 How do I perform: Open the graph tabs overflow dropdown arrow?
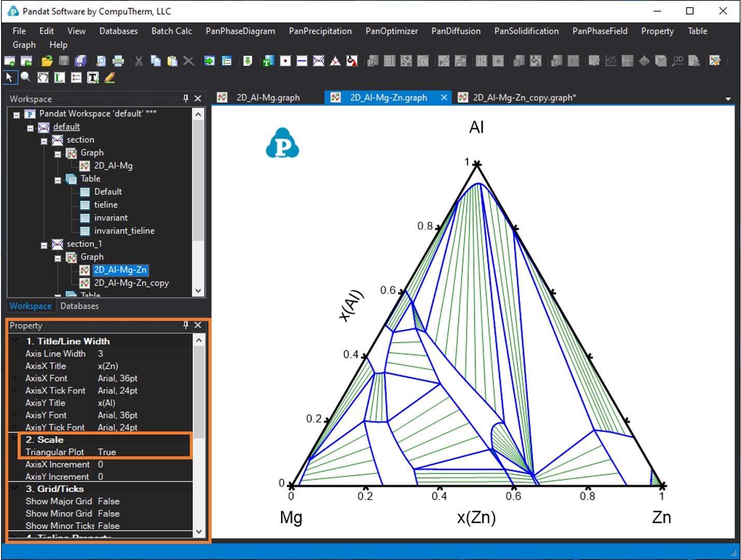[x=728, y=99]
